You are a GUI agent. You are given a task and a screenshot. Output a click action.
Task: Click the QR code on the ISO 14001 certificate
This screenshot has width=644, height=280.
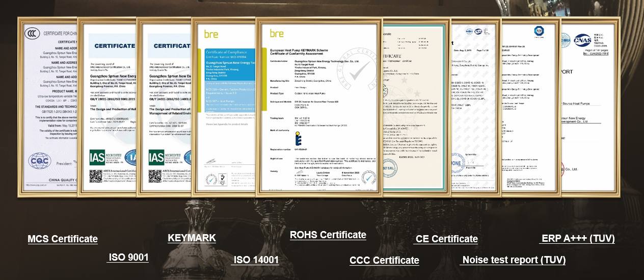[x=154, y=176]
